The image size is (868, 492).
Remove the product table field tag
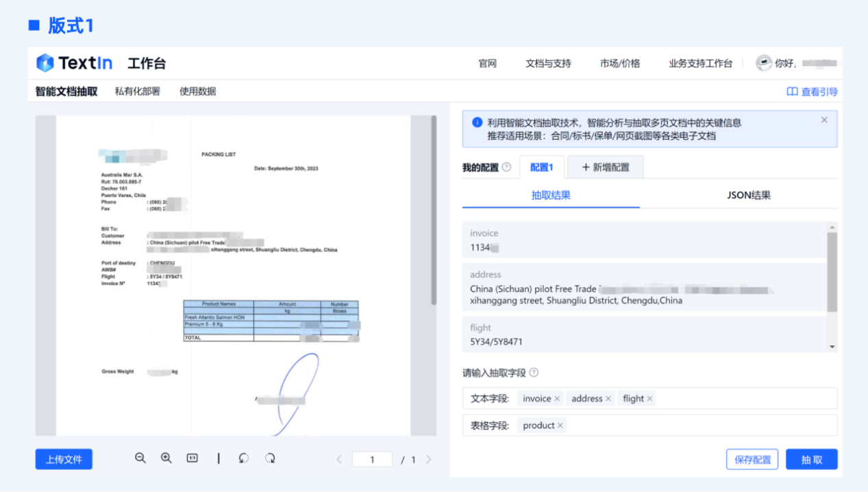point(560,426)
